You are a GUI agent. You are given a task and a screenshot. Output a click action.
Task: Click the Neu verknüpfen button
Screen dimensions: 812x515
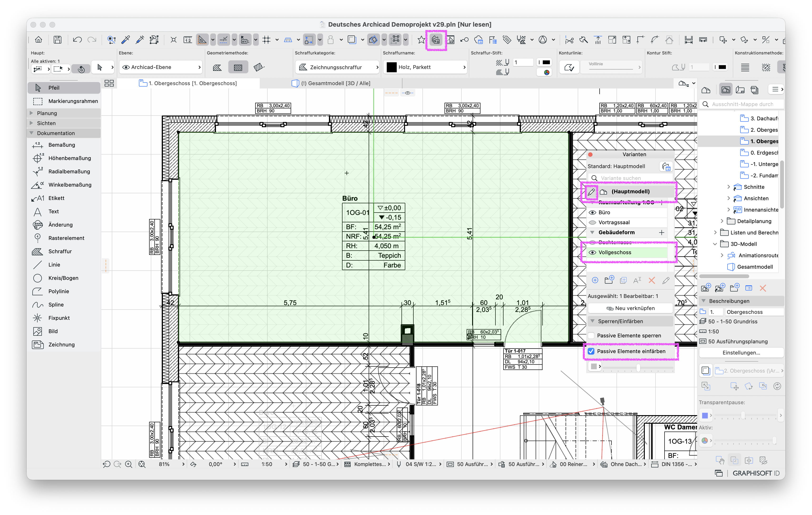tap(630, 308)
